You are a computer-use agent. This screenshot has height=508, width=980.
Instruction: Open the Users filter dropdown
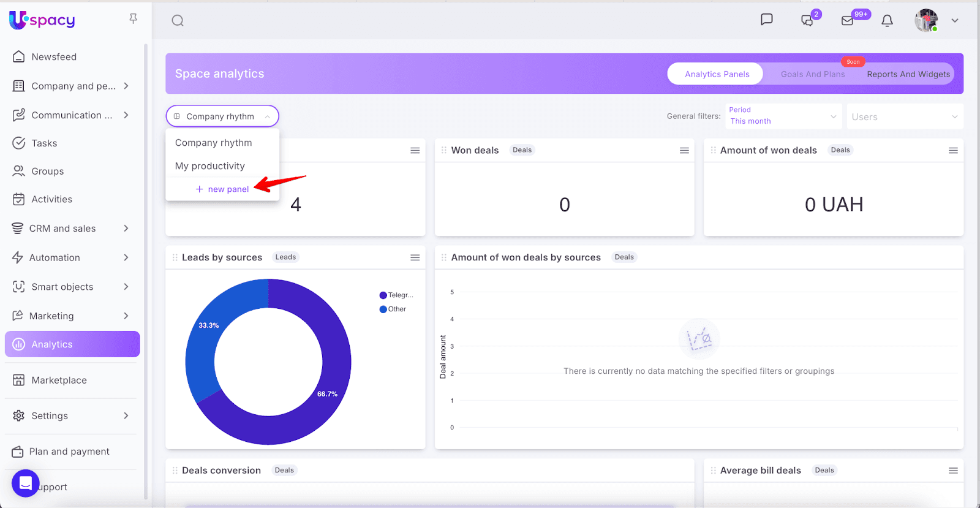click(x=904, y=117)
